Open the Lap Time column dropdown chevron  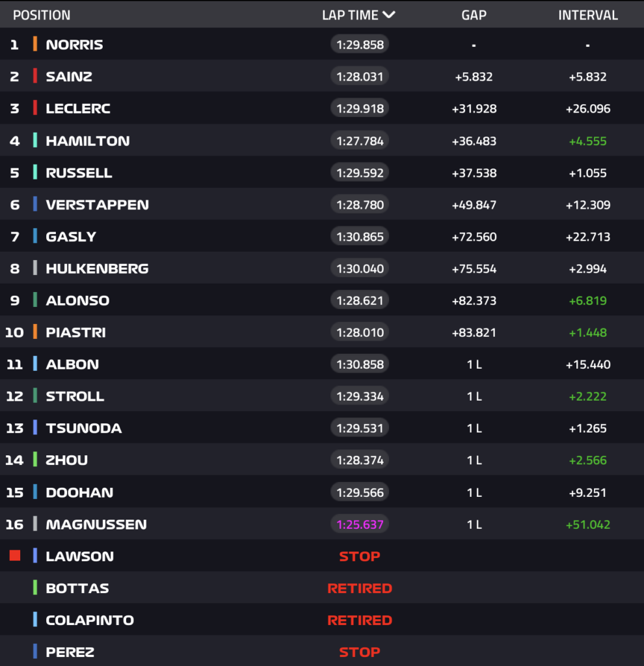[389, 15]
